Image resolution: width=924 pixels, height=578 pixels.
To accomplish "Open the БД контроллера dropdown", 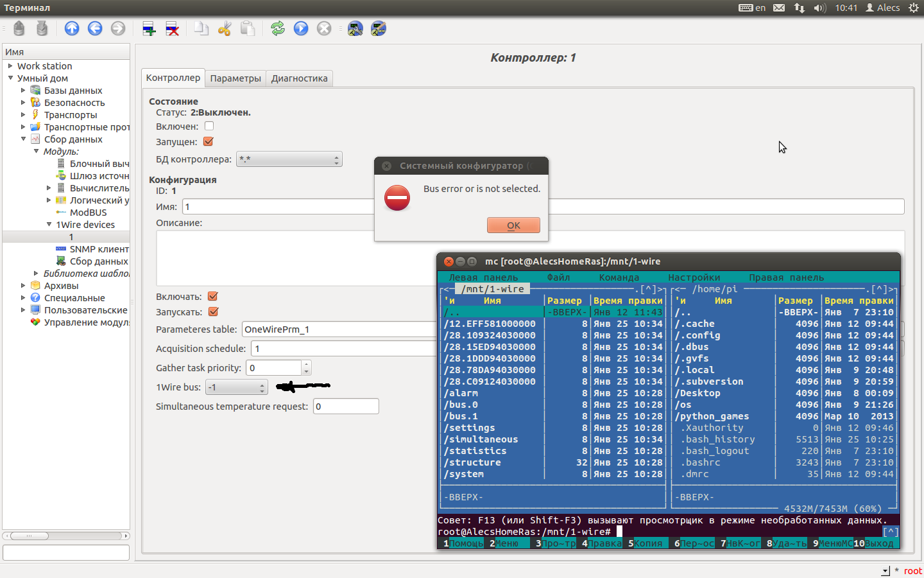I will tap(289, 159).
